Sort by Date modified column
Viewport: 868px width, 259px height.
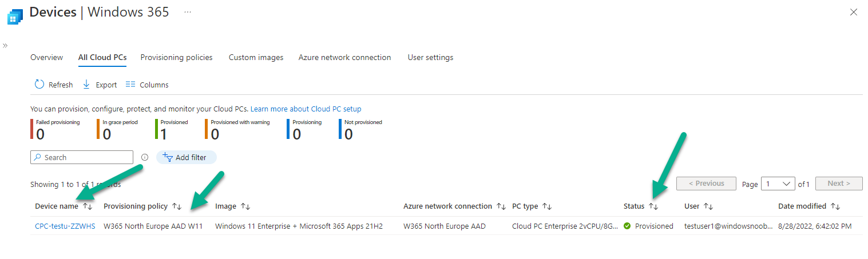click(808, 206)
